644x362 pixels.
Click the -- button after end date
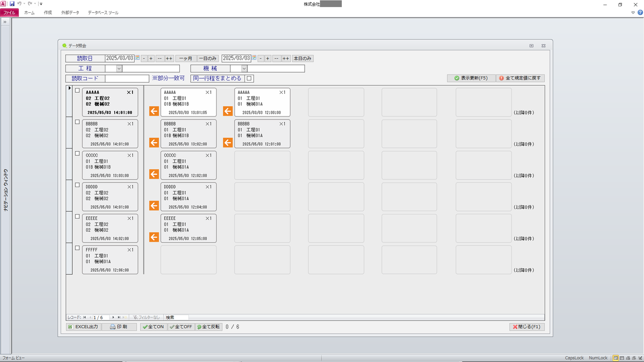point(276,58)
